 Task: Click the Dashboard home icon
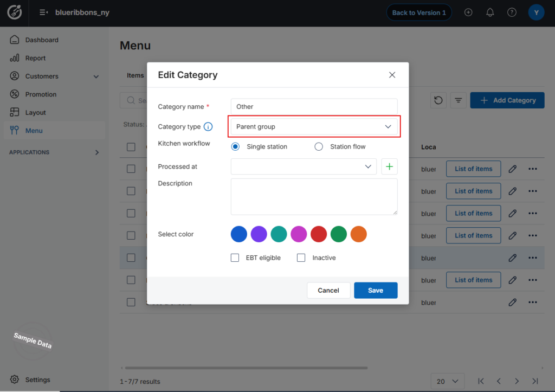(15, 40)
